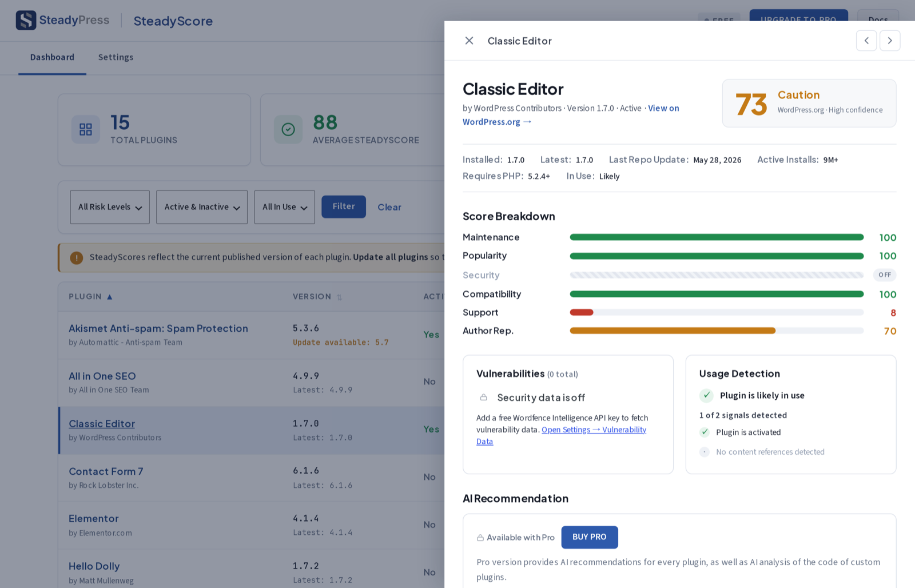
Task: Open Akismet Anti-spam: Spam Protection plugin
Action: [x=158, y=328]
